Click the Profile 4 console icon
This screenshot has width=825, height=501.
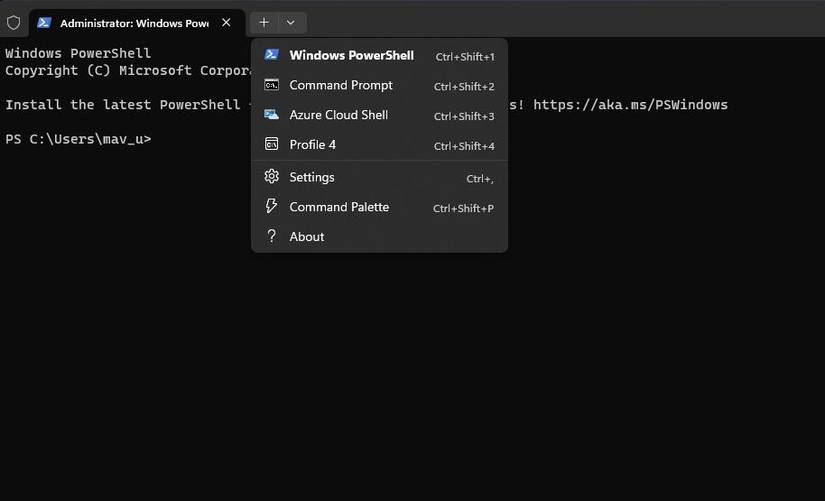pyautogui.click(x=271, y=145)
